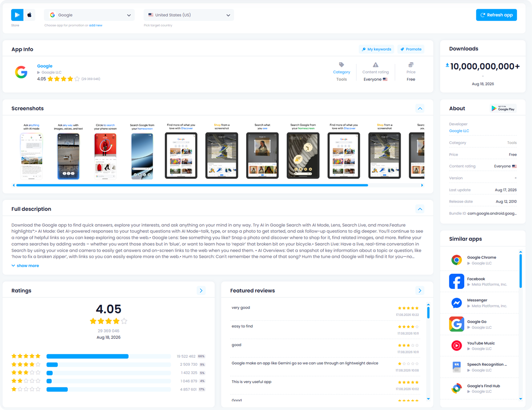532x410 pixels.
Task: Click the Refresh app button
Action: coord(496,15)
